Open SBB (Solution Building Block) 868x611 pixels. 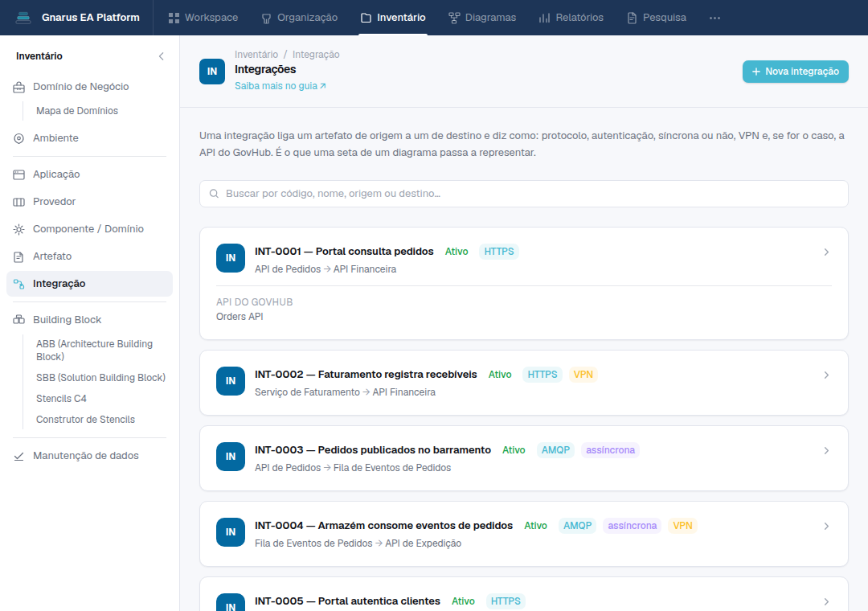[x=100, y=378]
